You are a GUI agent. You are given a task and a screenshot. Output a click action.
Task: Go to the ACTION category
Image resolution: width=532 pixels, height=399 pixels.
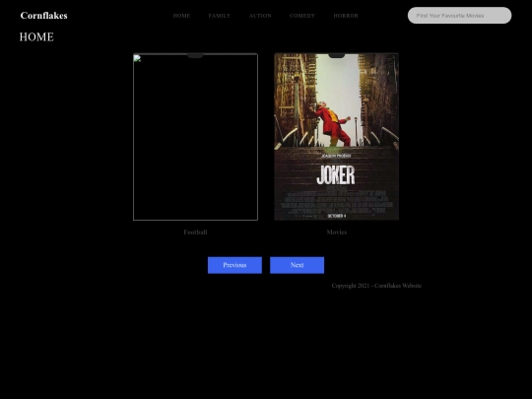[260, 16]
